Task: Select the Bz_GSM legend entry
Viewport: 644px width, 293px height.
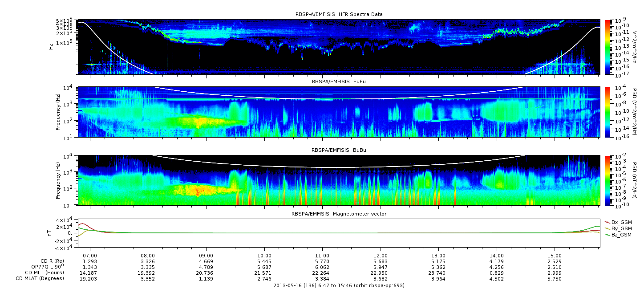Action: 621,234
